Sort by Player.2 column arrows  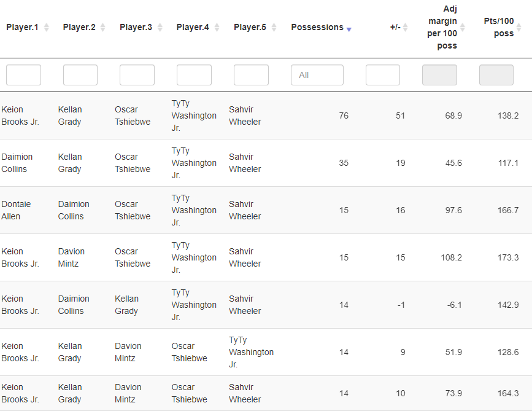coord(103,27)
